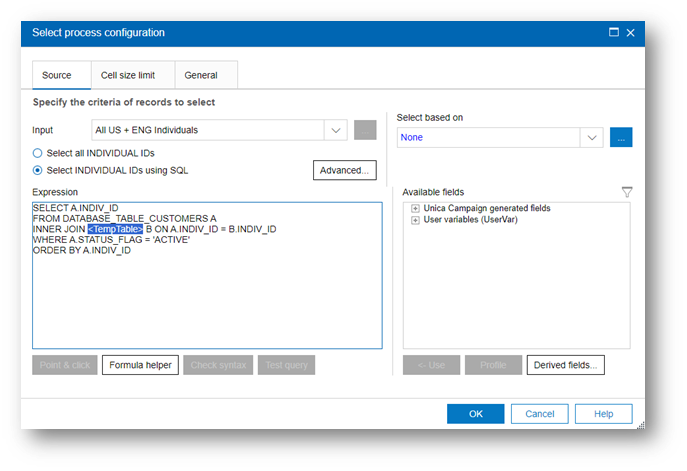Expand User variables (UserVar) node
Image resolution: width=687 pixels, height=471 pixels.
415,220
